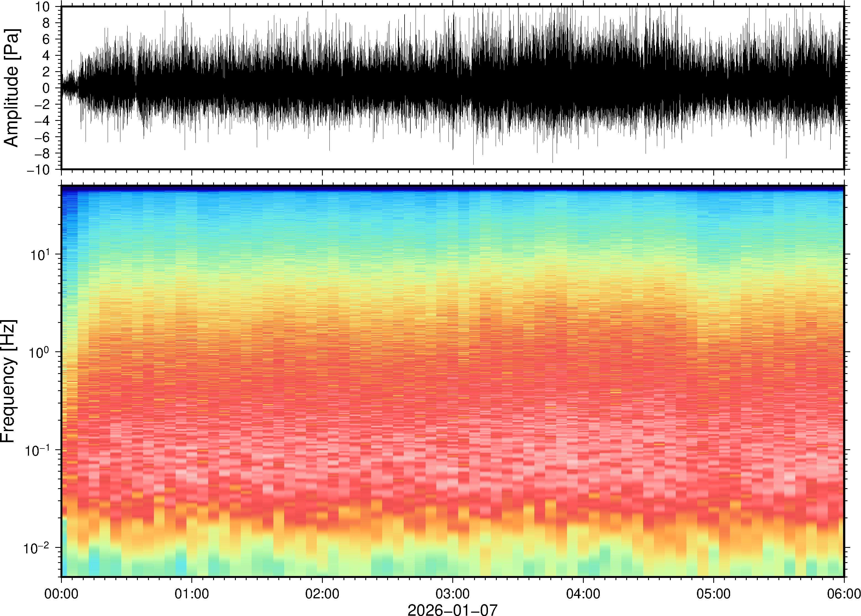Click the 02:00 time axis label
Image resolution: width=861 pixels, height=616 pixels.
[x=322, y=594]
